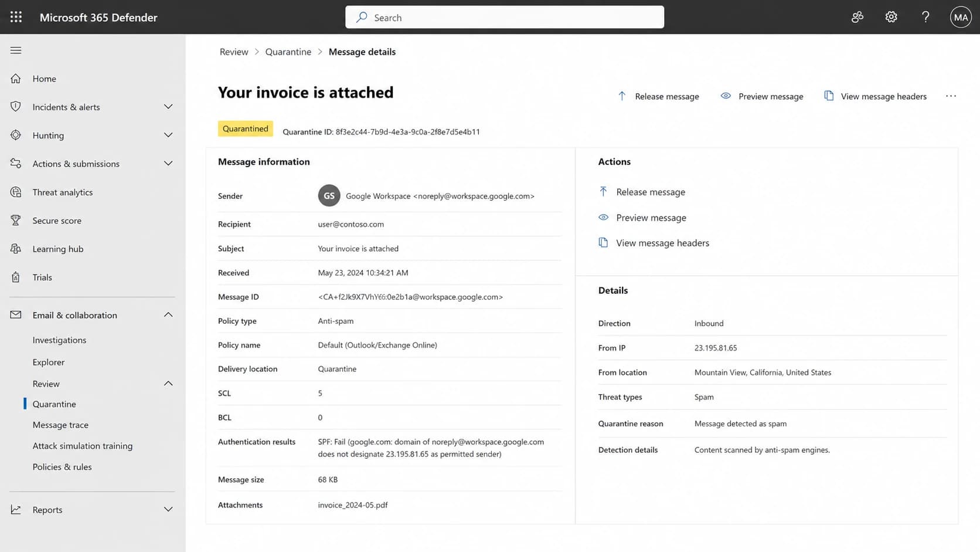The image size is (980, 552).
Task: Click the Quarantine ID value
Action: pos(407,132)
